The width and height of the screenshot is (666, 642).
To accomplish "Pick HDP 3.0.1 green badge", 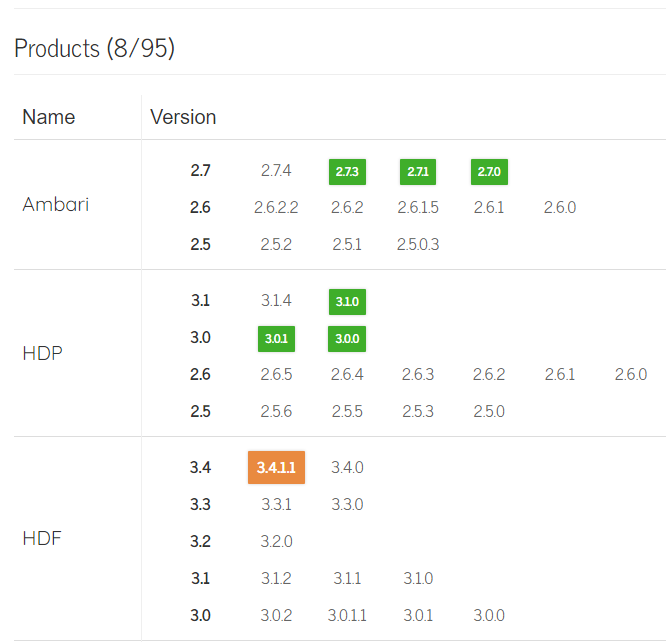I will [276, 339].
